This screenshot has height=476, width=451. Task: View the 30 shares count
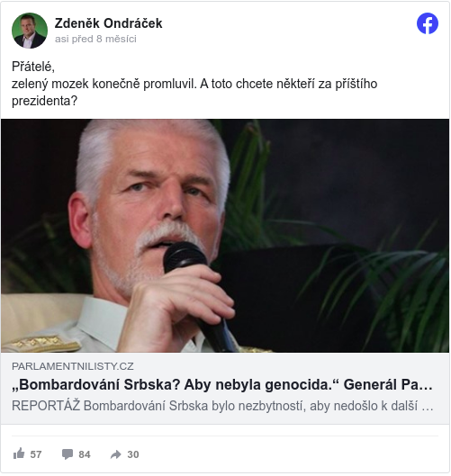[x=133, y=454]
